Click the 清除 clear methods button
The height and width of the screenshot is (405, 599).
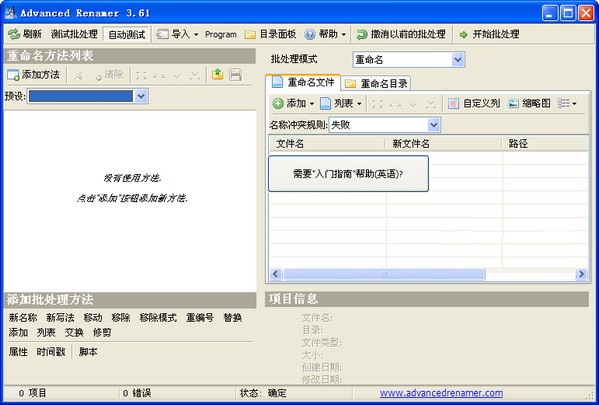(110, 75)
